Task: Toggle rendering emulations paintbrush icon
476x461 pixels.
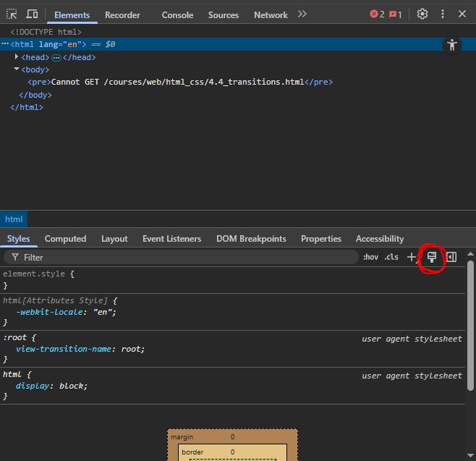Action: 432,257
